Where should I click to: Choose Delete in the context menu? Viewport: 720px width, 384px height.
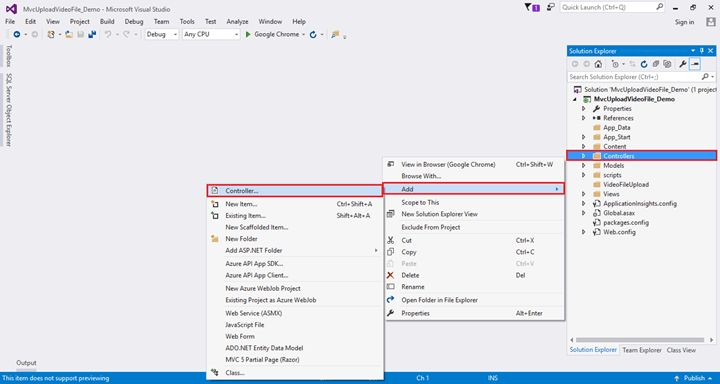point(474,275)
